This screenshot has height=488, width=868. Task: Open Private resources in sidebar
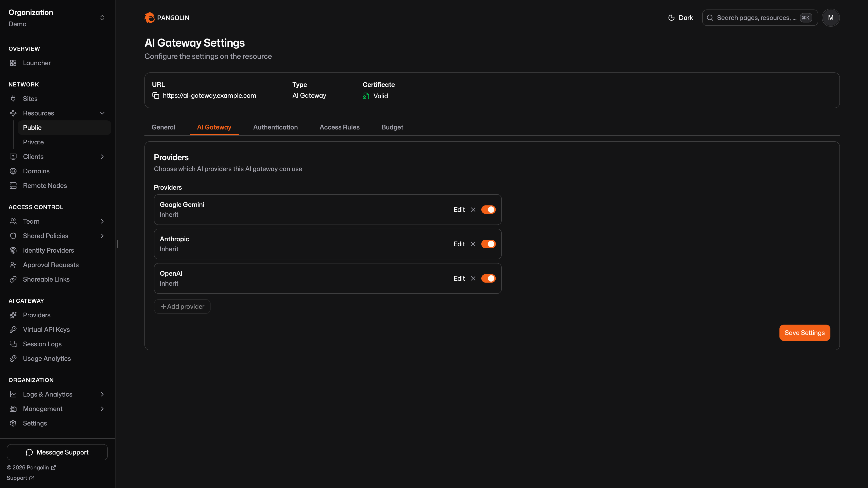click(64, 142)
